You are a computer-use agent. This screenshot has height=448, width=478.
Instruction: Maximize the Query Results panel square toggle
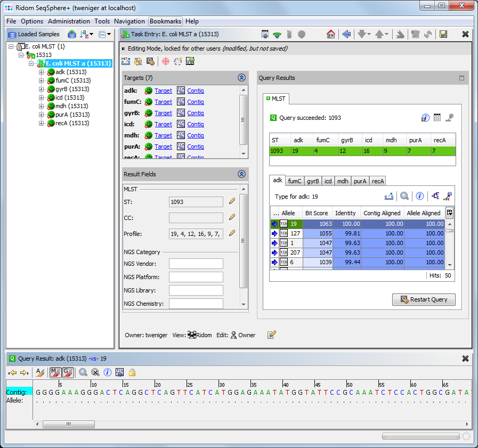[x=461, y=78]
